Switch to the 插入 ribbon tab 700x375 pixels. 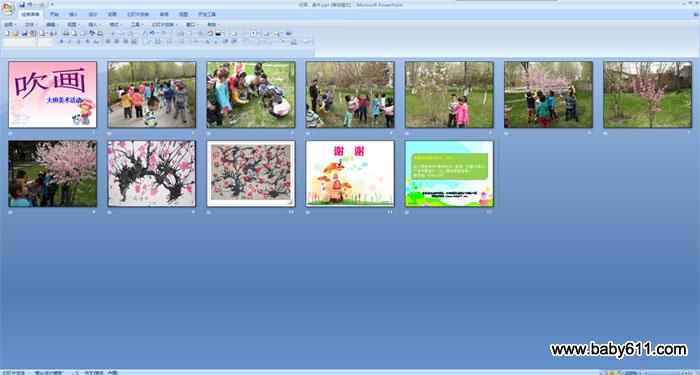74,14
